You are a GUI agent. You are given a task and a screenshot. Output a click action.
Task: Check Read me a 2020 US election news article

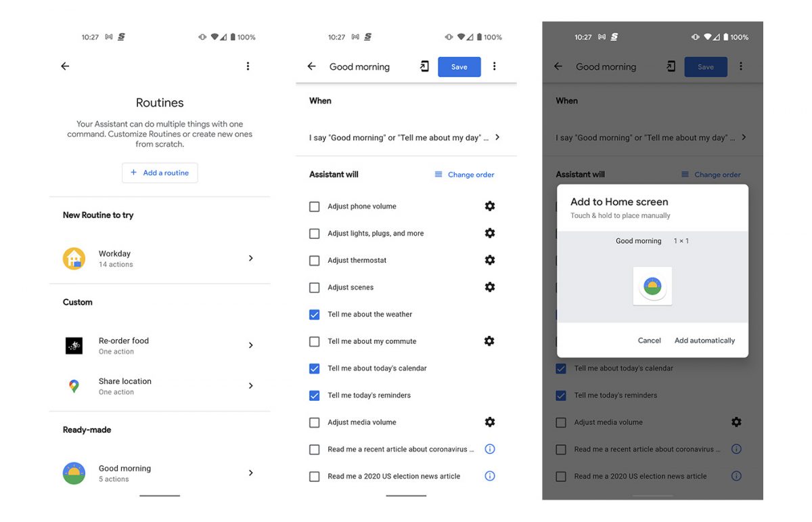point(314,476)
